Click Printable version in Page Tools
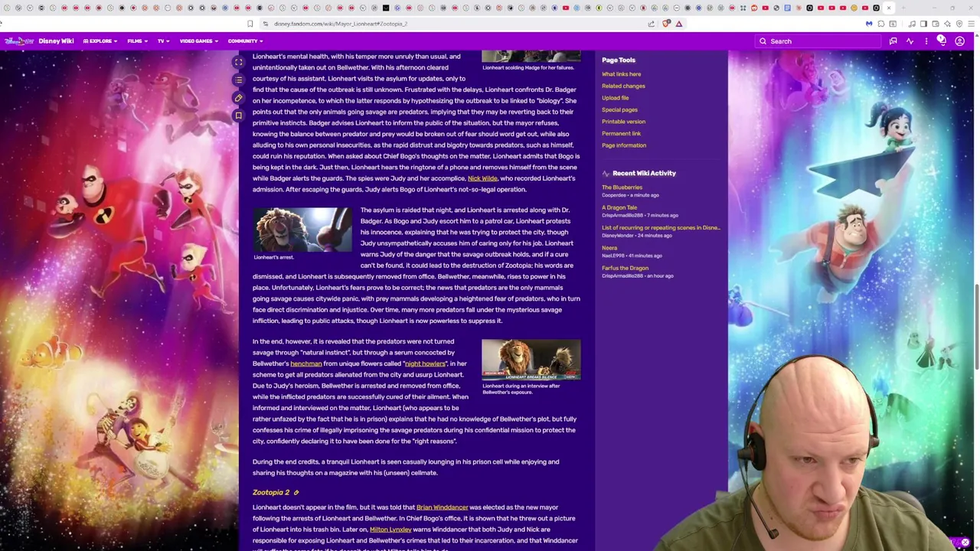This screenshot has height=551, width=980. (623, 122)
